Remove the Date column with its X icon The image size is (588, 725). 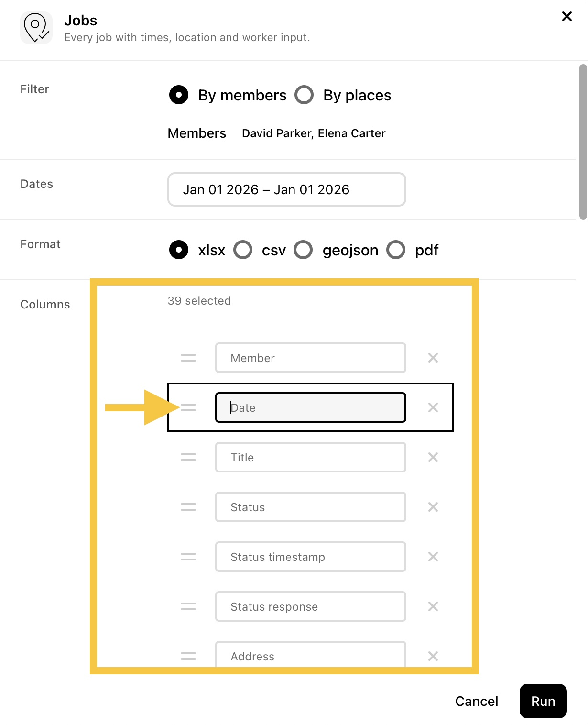[433, 407]
